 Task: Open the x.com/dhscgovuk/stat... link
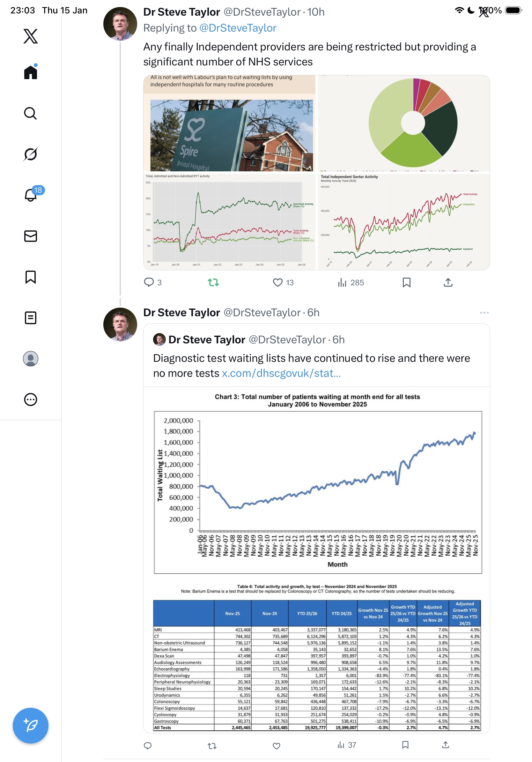point(281,373)
